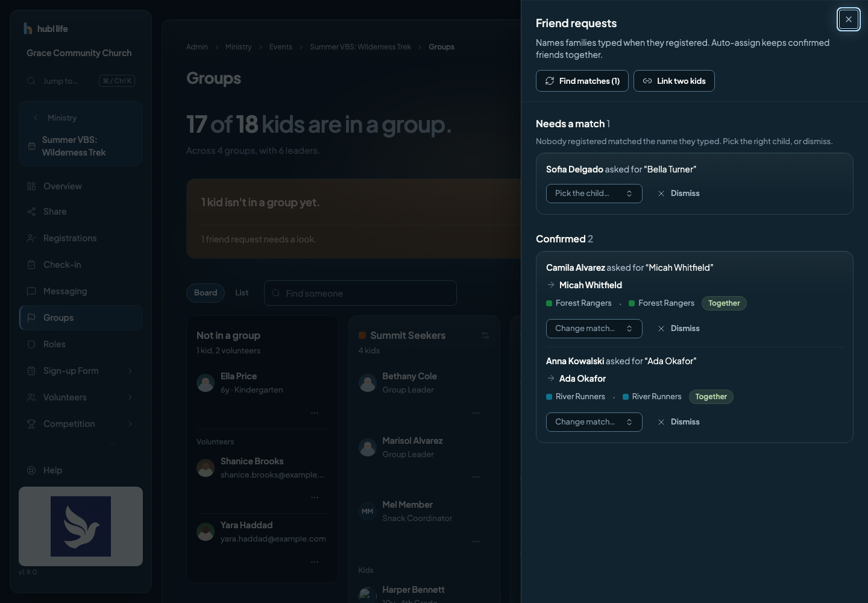Open Overview in the sidebar

[x=81, y=186]
